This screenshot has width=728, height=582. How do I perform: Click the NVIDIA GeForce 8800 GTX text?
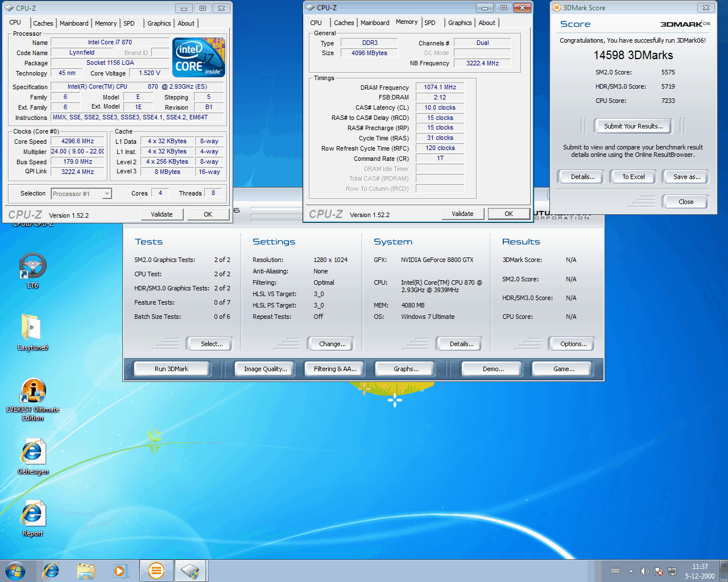pyautogui.click(x=437, y=260)
